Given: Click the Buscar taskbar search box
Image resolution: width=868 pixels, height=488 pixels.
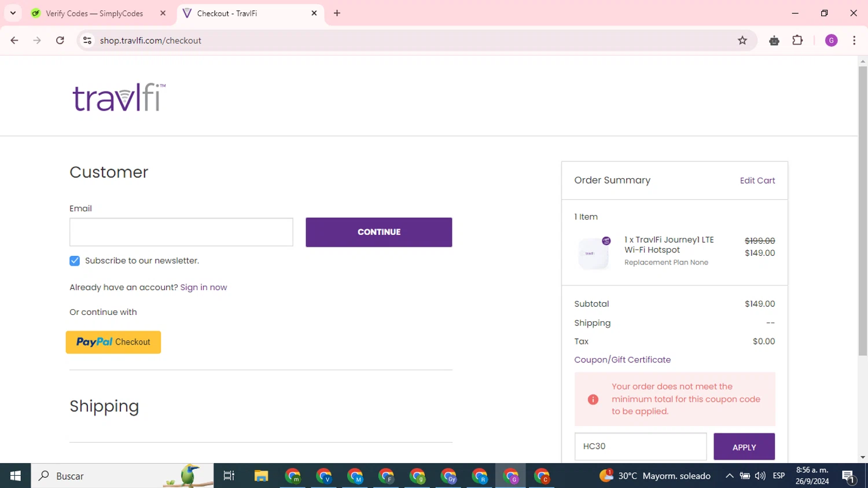Looking at the screenshot, I should click(122, 476).
